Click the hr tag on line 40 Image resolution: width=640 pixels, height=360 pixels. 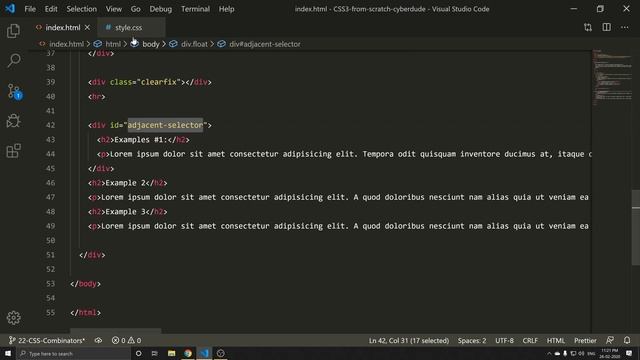point(97,96)
